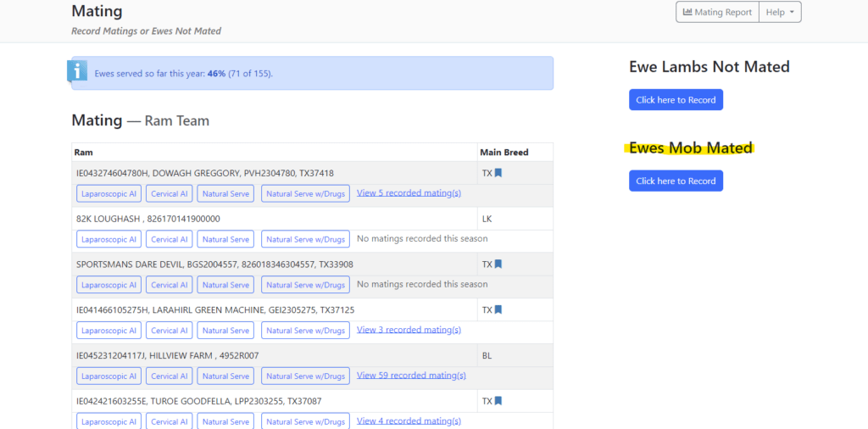
Task: View 5 recorded matings for DOWAGH GREGGORY
Action: 409,193
